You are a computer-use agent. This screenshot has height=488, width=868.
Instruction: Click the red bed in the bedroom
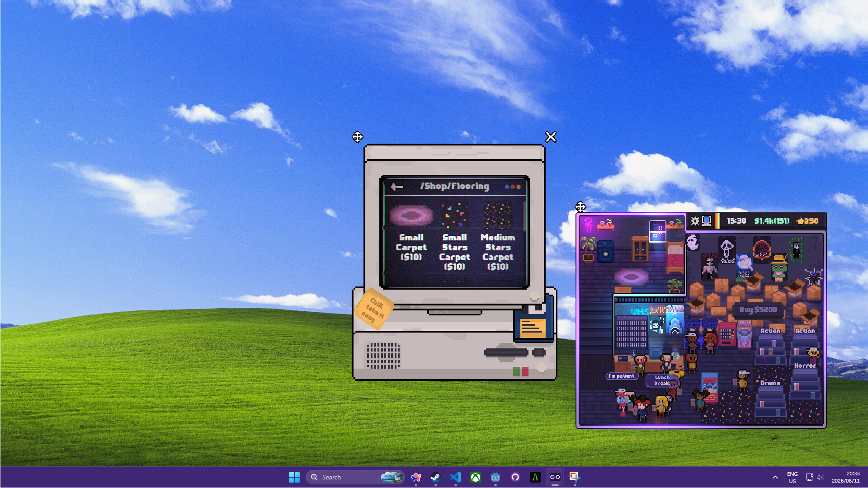tap(675, 258)
